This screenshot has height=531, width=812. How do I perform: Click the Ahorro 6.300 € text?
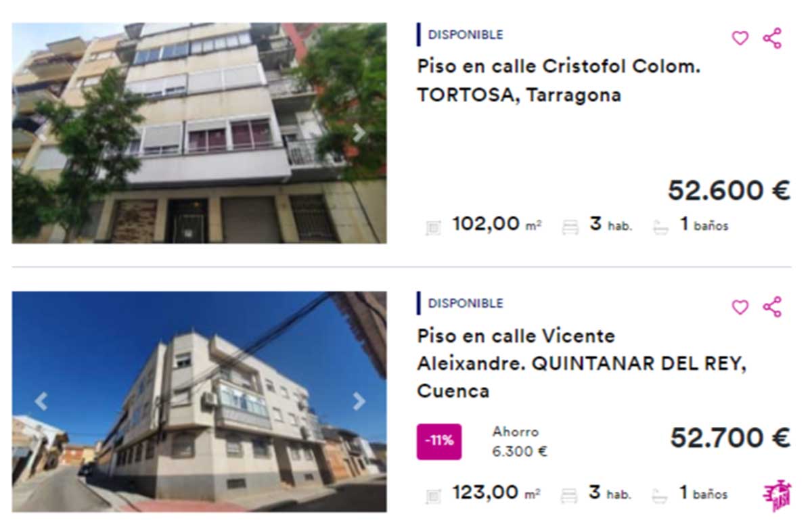coord(520,442)
